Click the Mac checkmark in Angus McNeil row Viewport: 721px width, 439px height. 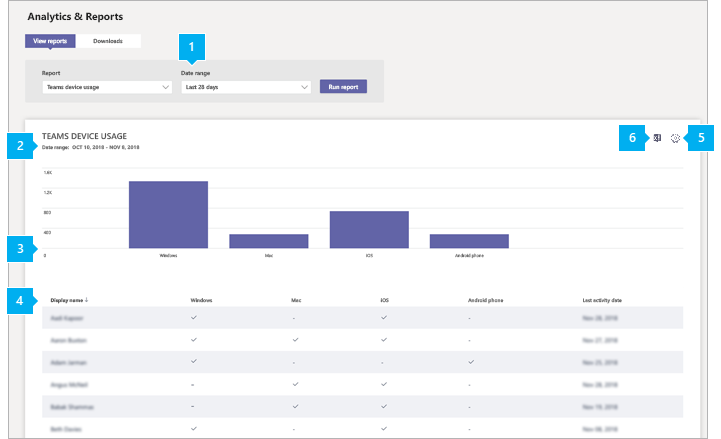point(295,384)
